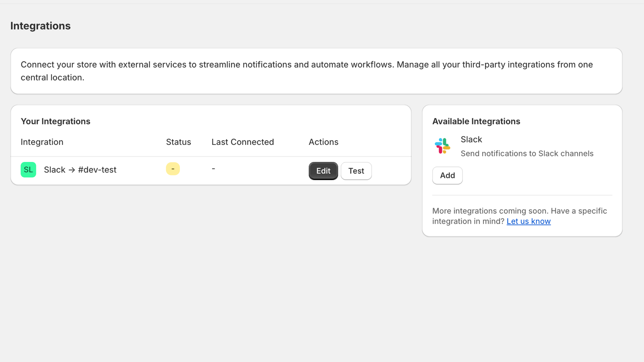This screenshot has width=644, height=362.
Task: Click the Available Integrations heading
Action: [x=476, y=121]
